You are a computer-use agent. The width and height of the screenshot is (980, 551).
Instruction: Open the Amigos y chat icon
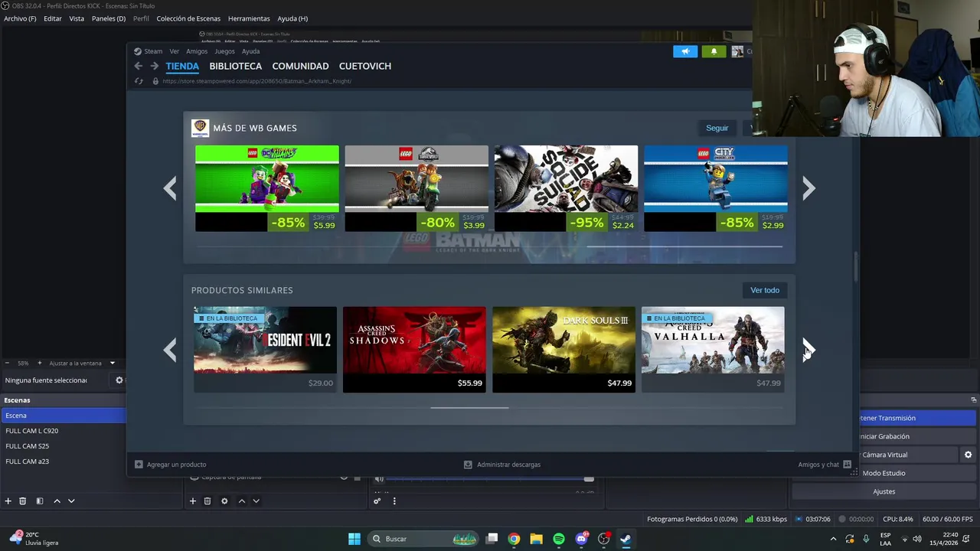pos(847,465)
